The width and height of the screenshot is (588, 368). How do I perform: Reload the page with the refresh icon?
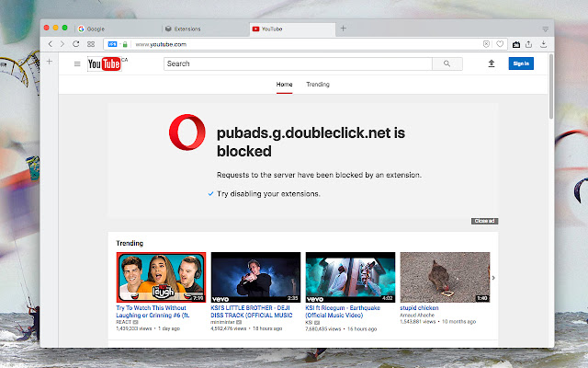click(76, 44)
